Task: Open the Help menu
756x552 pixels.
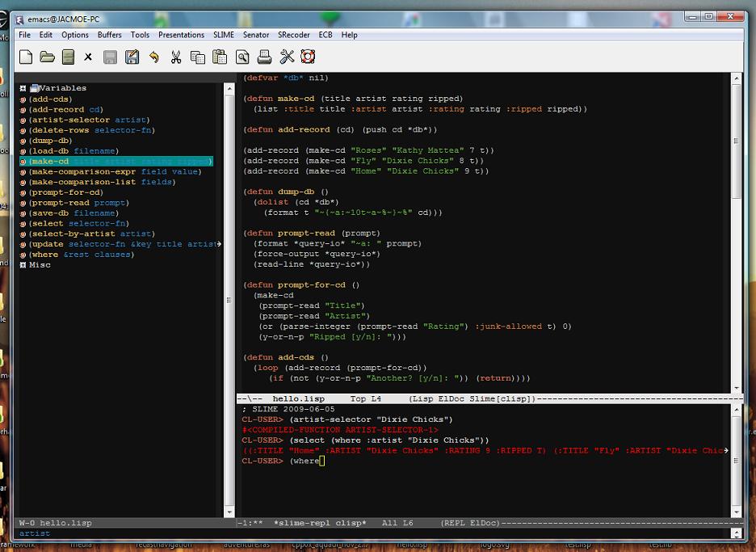Action: (349, 35)
